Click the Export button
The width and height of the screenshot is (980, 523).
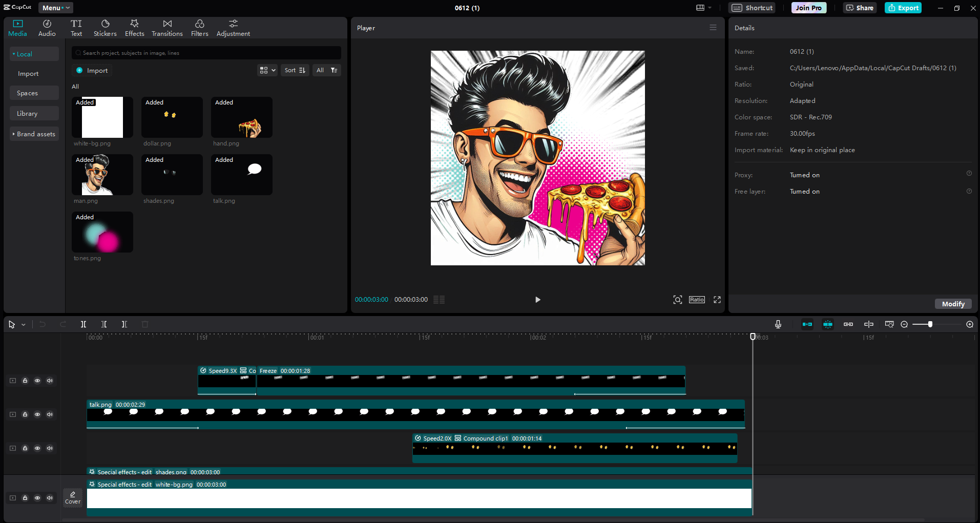tap(903, 8)
